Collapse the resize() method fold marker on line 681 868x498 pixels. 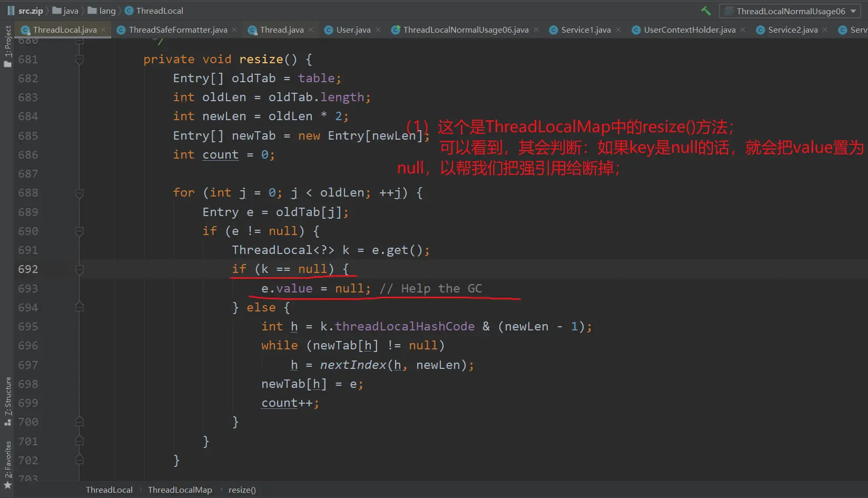[x=80, y=60]
